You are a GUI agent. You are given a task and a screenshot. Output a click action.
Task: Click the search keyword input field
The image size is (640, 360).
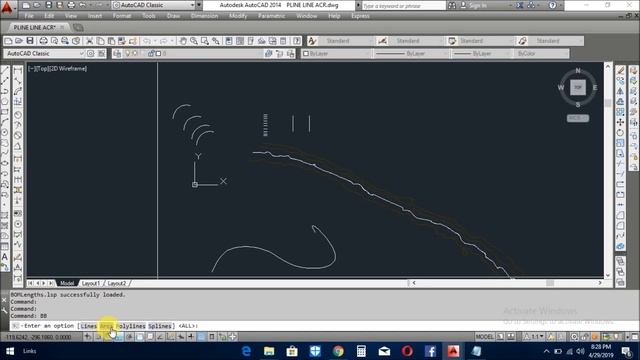(403, 5)
